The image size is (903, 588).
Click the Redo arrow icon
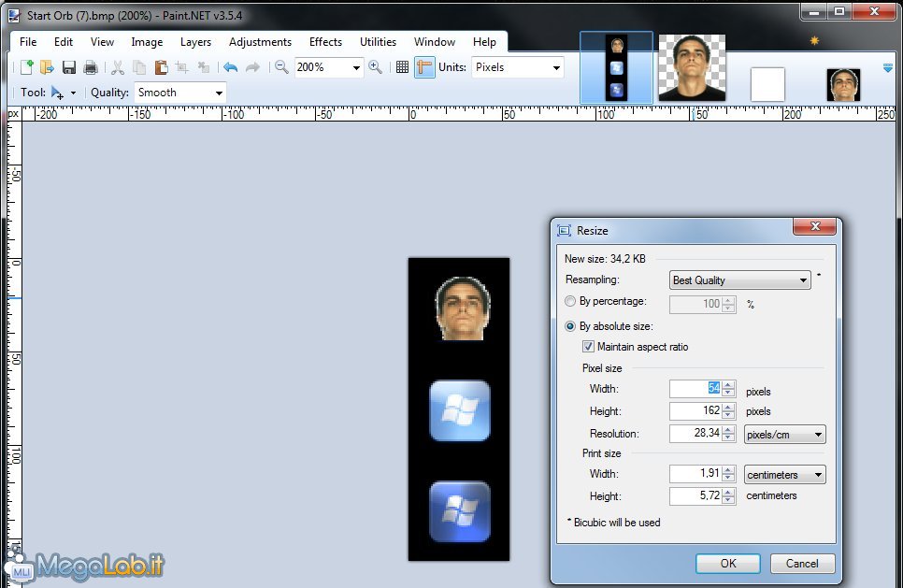[252, 67]
